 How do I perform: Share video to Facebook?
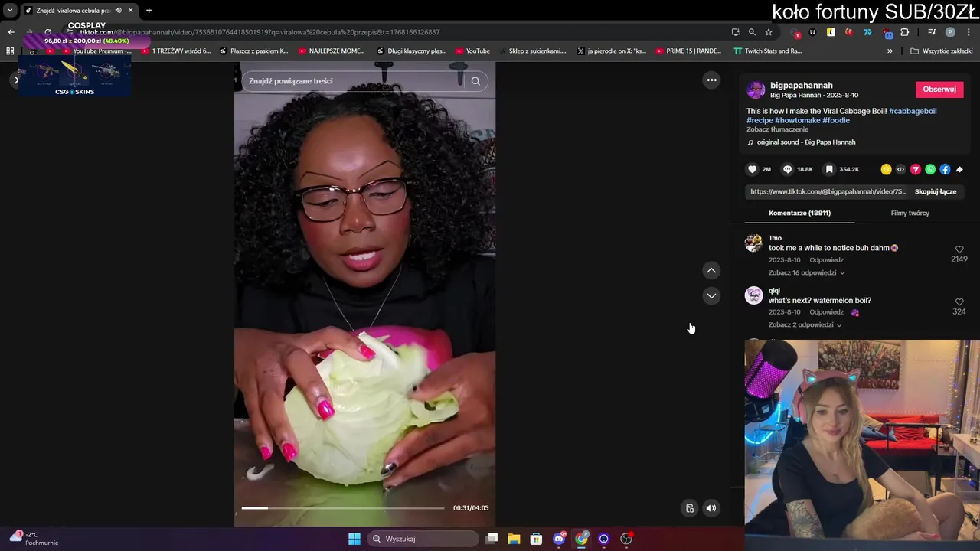pyautogui.click(x=945, y=169)
